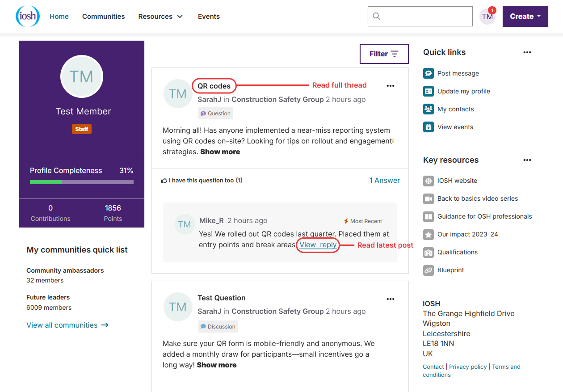Select Home in the navigation bar
The height and width of the screenshot is (392, 563).
pos(59,16)
